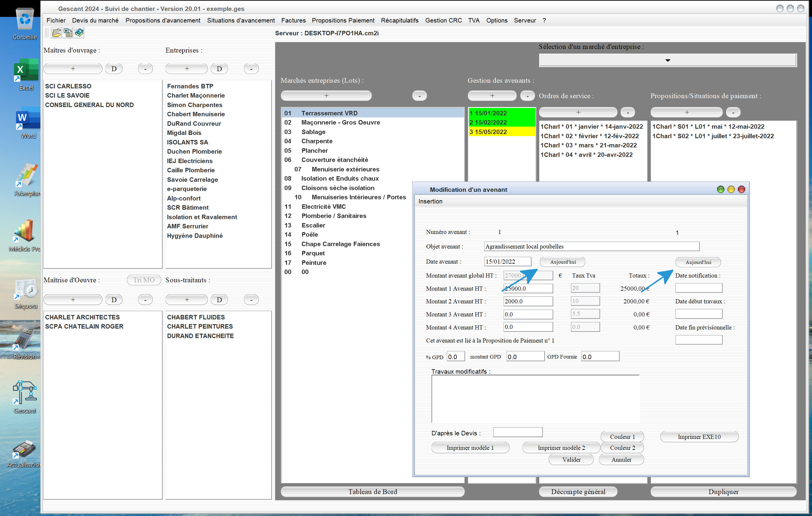The width and height of the screenshot is (812, 516).
Task: Close the Modification d'un avenant dialog
Action: [x=741, y=189]
